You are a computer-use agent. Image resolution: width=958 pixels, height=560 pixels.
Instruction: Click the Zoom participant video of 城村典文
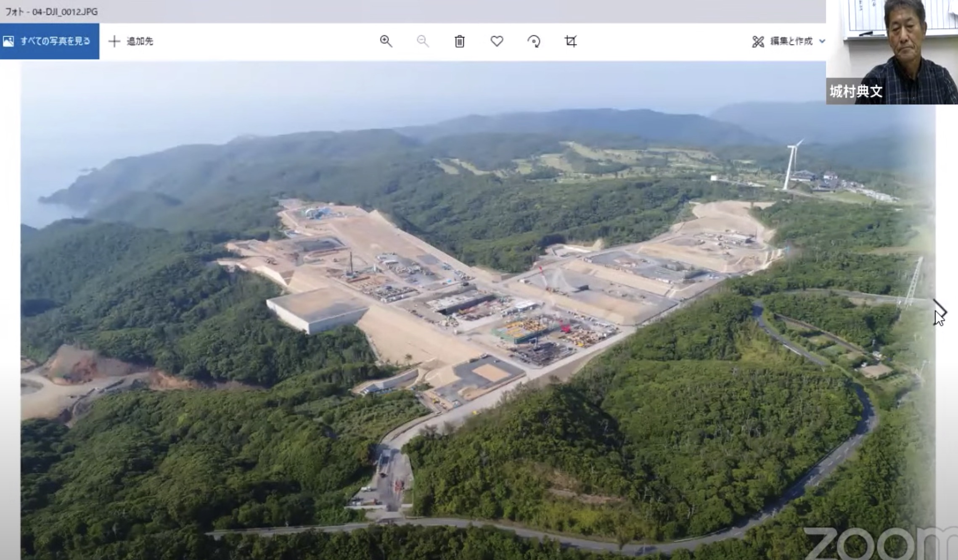click(892, 52)
